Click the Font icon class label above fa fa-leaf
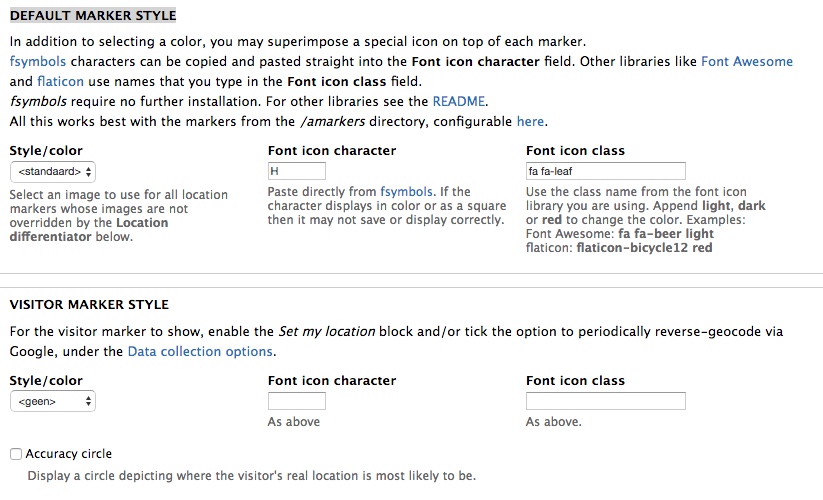The width and height of the screenshot is (823, 500). (x=575, y=150)
